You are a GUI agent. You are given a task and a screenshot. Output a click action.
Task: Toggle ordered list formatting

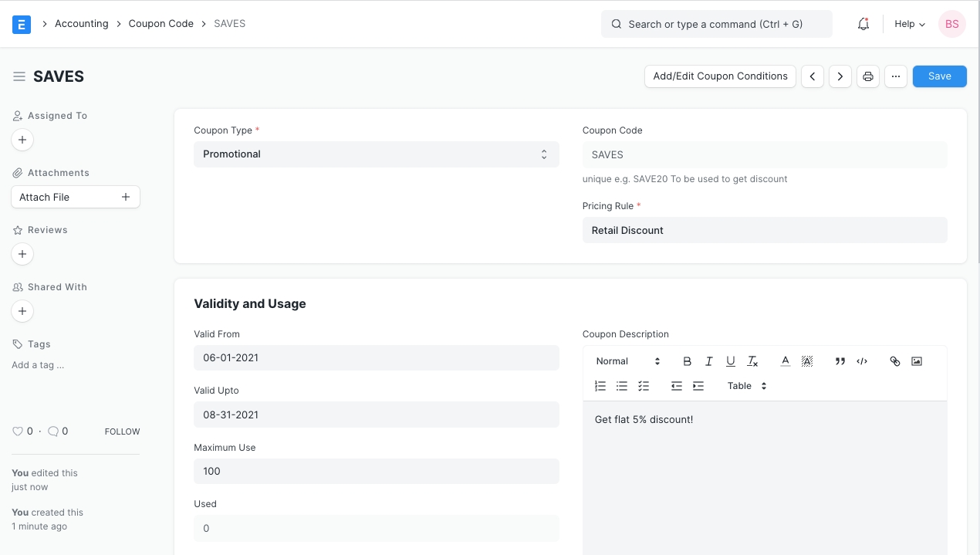tap(600, 386)
